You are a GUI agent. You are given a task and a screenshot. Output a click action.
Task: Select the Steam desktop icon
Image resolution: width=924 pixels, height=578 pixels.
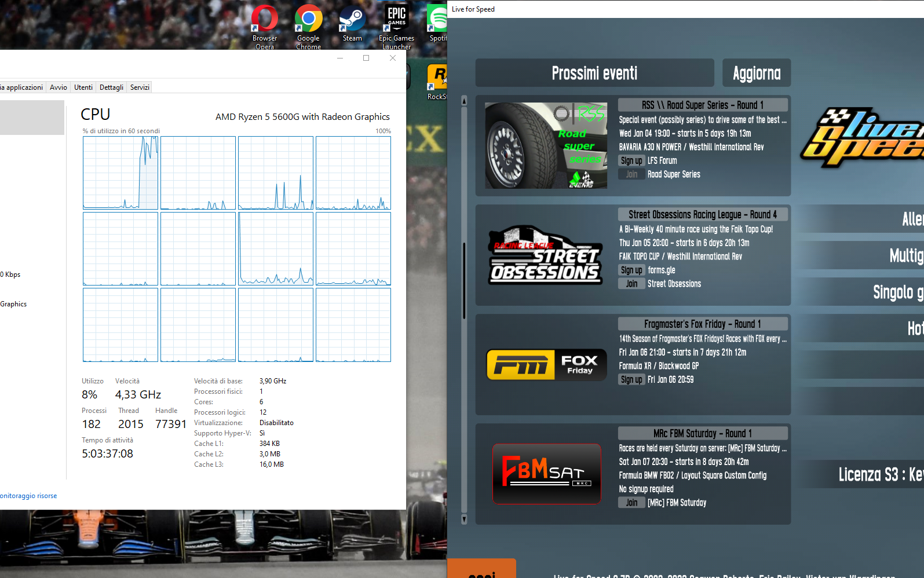[x=352, y=24]
